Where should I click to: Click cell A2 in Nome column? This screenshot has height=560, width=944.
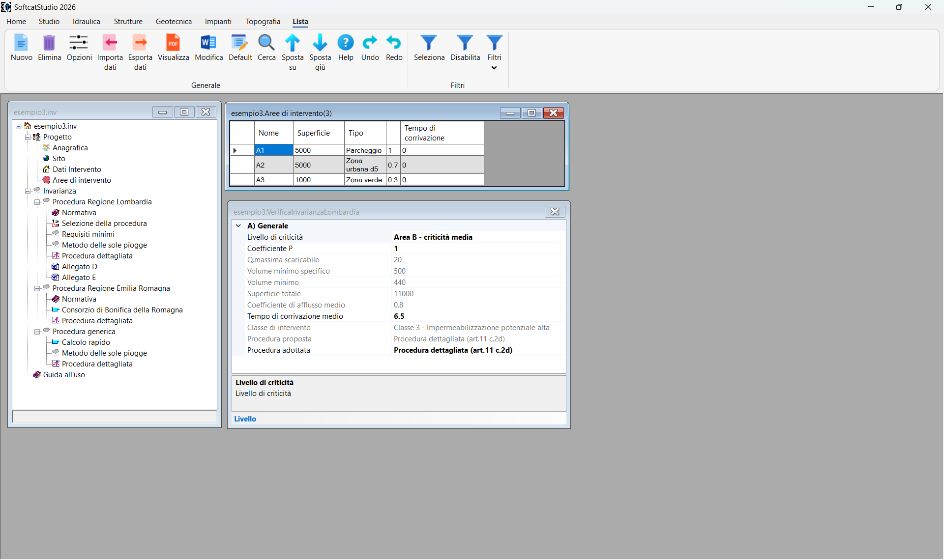pyautogui.click(x=273, y=165)
